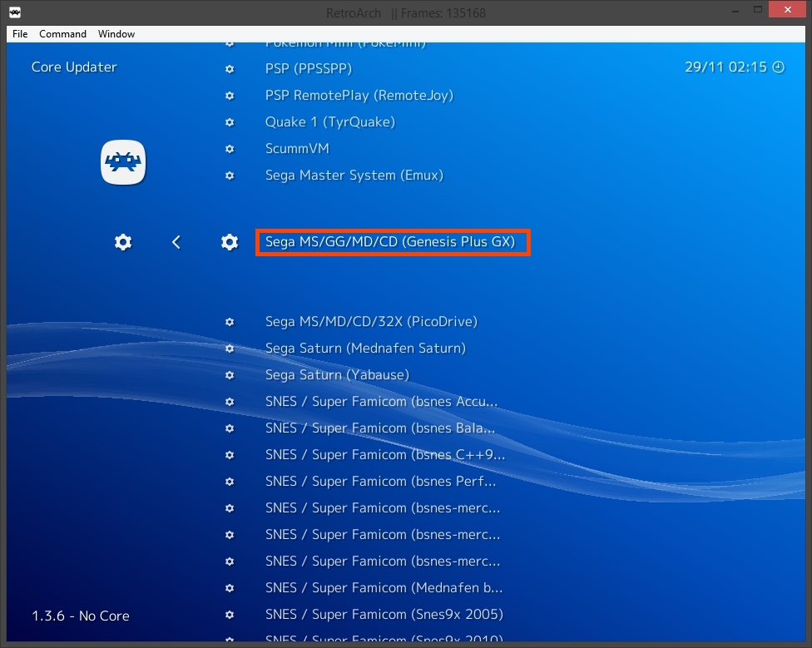The height and width of the screenshot is (648, 812).
Task: Click gear icon beside bsnes C++9... entry
Action: click(230, 455)
